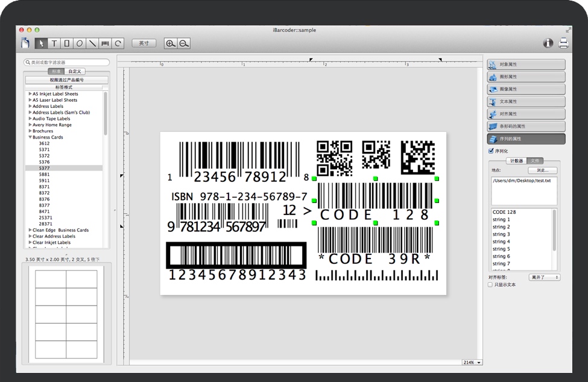
Task: Open the 文本属性 panel
Action: click(526, 101)
